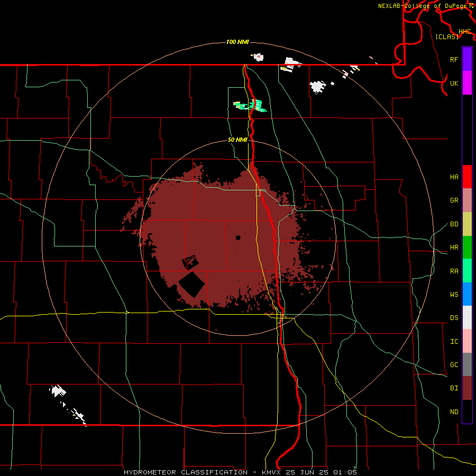This screenshot has height=476, width=476.
Task: Click the large black diamond gap in echo
Action: point(191,285)
